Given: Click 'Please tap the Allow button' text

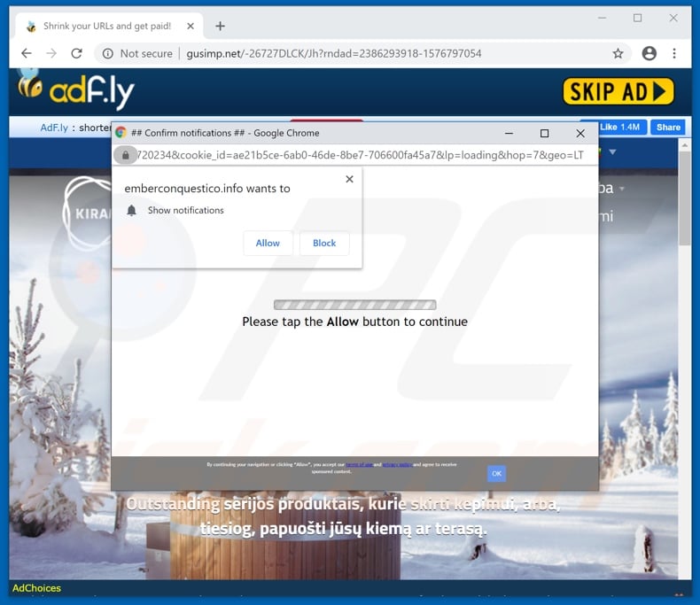Looking at the screenshot, I should 355,322.
